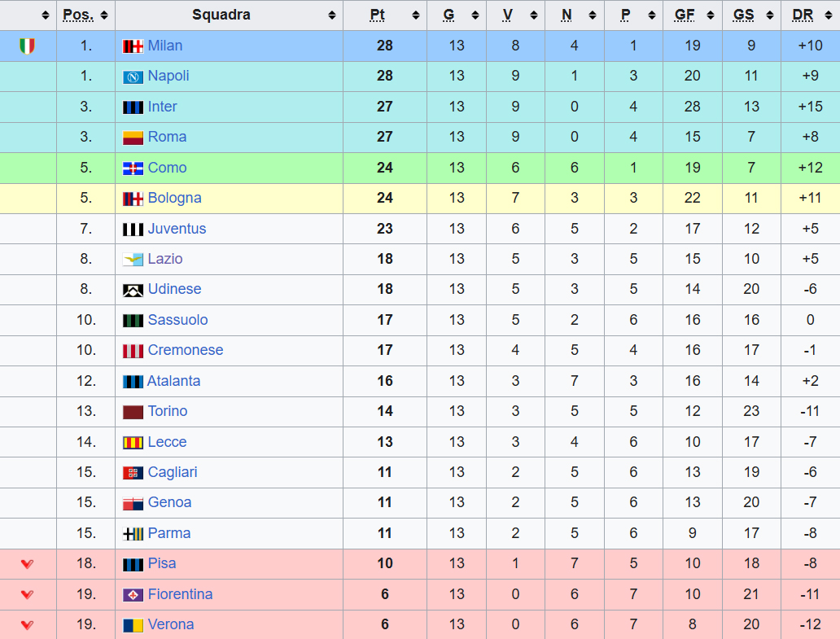Click the red relegation arrow beside Pisa
This screenshot has height=639, width=840.
point(27,563)
